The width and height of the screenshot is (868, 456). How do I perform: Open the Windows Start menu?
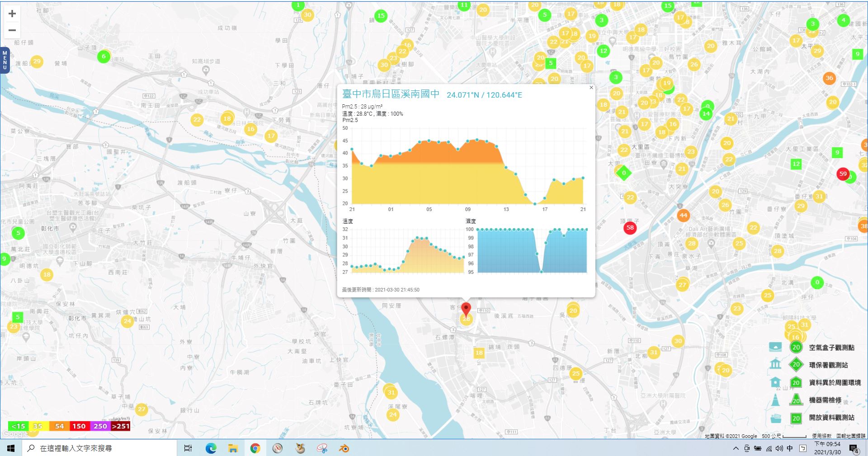click(11, 448)
